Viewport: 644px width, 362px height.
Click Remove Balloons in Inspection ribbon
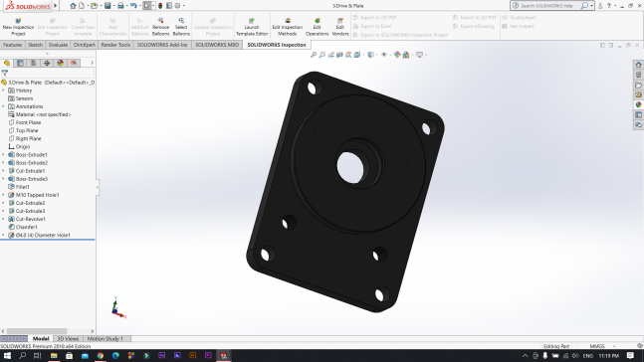pyautogui.click(x=160, y=27)
